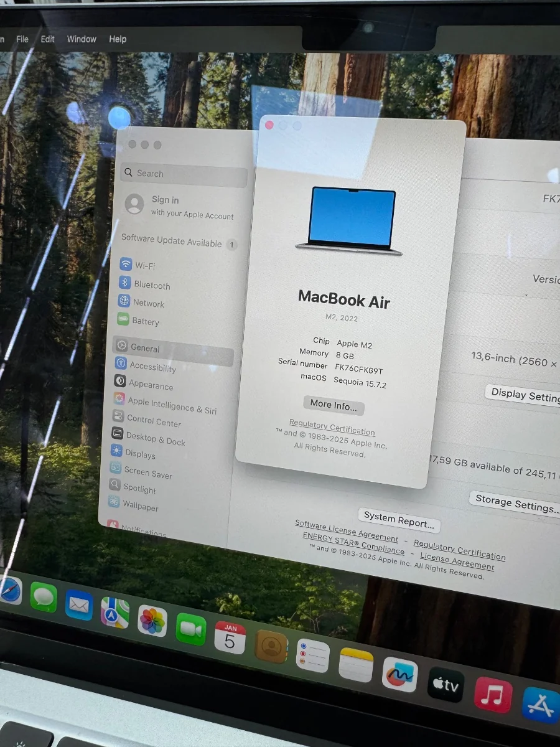Open FaceTime from the Dock
Viewport: 560px width, 747px height.
pyautogui.click(x=191, y=629)
